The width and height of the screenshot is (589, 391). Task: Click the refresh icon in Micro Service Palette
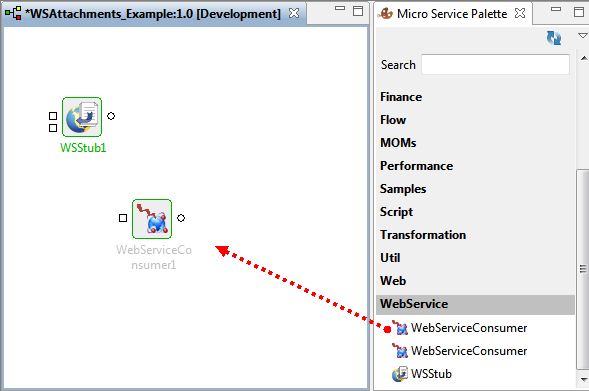554,38
